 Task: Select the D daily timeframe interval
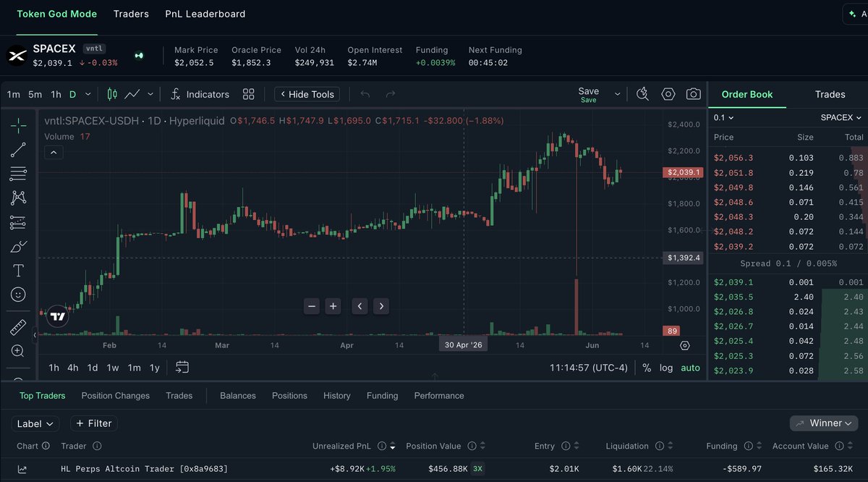coord(72,94)
